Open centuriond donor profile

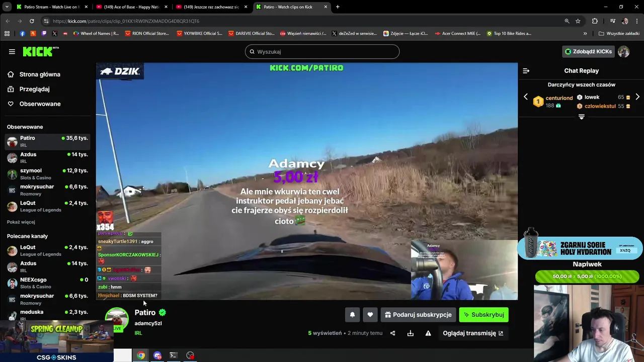[x=559, y=98]
